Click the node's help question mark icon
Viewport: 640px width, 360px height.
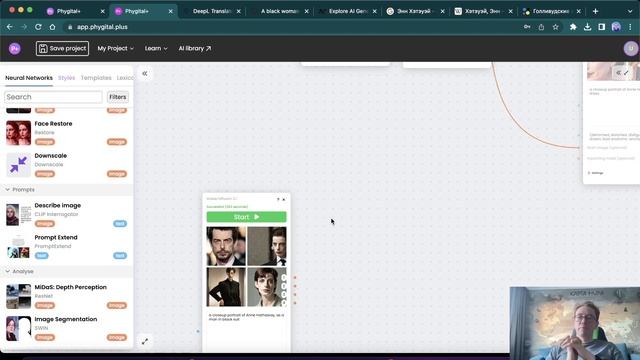click(278, 199)
